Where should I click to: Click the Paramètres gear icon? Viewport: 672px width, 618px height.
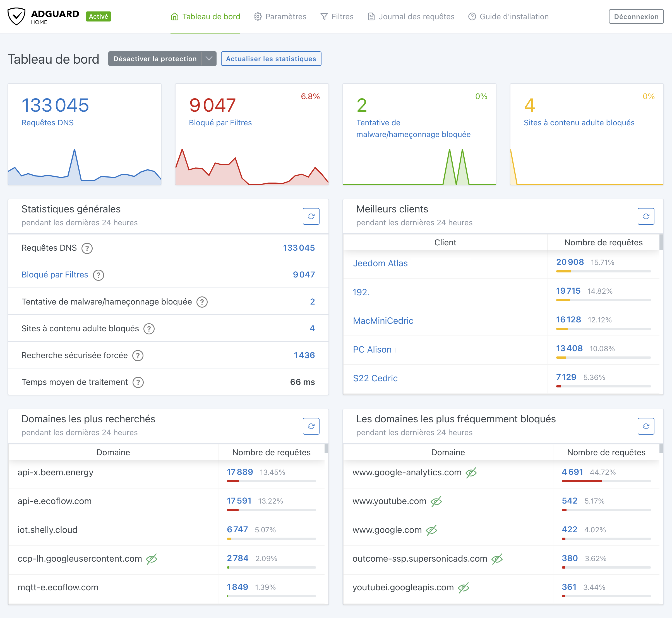pyautogui.click(x=257, y=17)
